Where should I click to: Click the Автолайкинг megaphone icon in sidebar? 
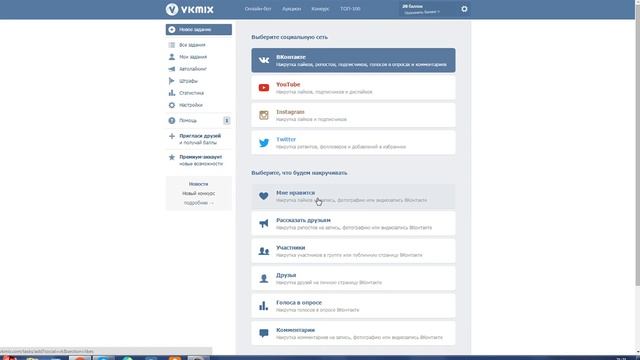coord(172,69)
